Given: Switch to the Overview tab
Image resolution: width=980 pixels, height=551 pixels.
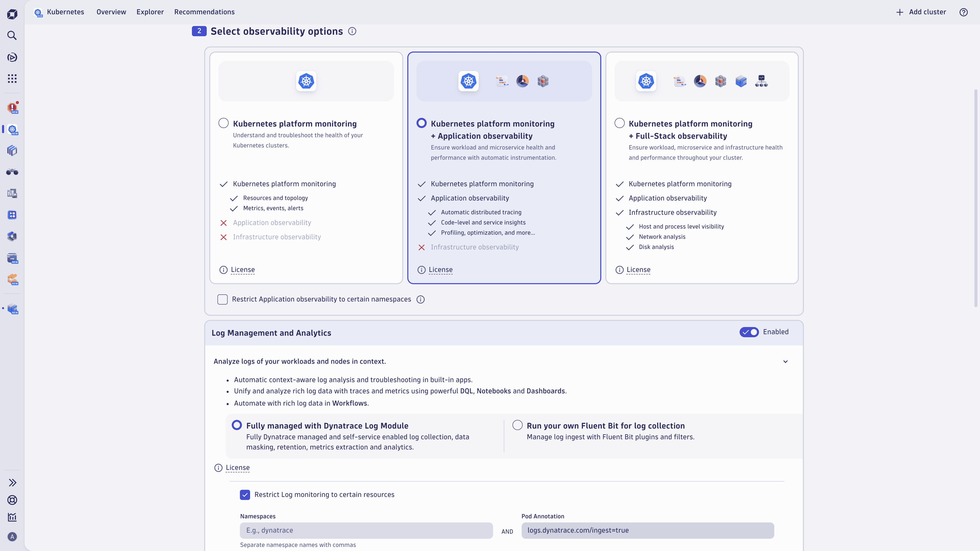Looking at the screenshot, I should click(x=111, y=12).
